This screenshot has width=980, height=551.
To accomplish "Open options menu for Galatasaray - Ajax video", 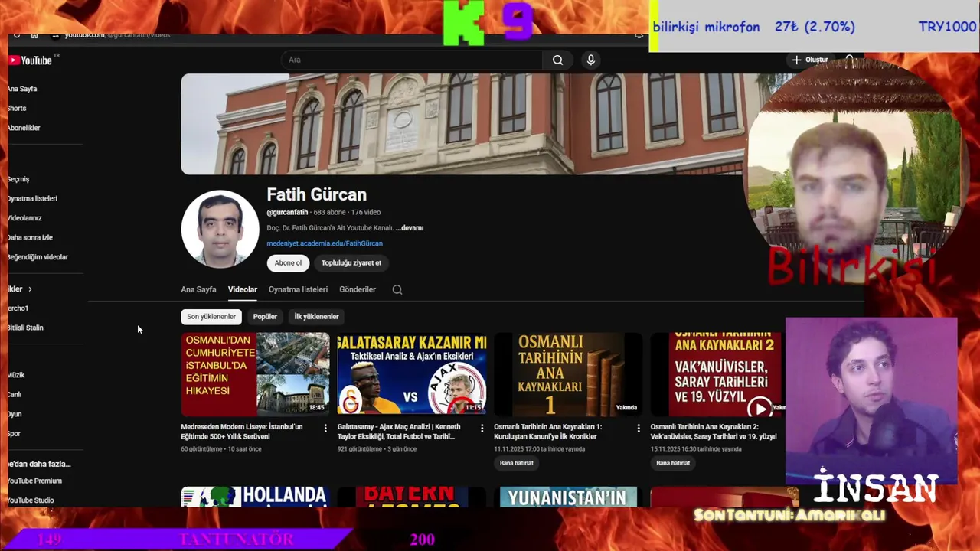I will (482, 429).
